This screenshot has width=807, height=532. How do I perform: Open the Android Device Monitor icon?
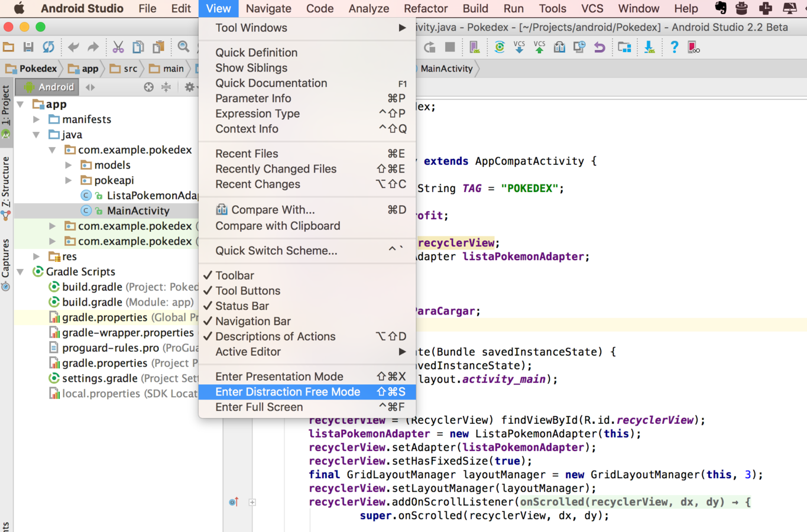click(694, 47)
